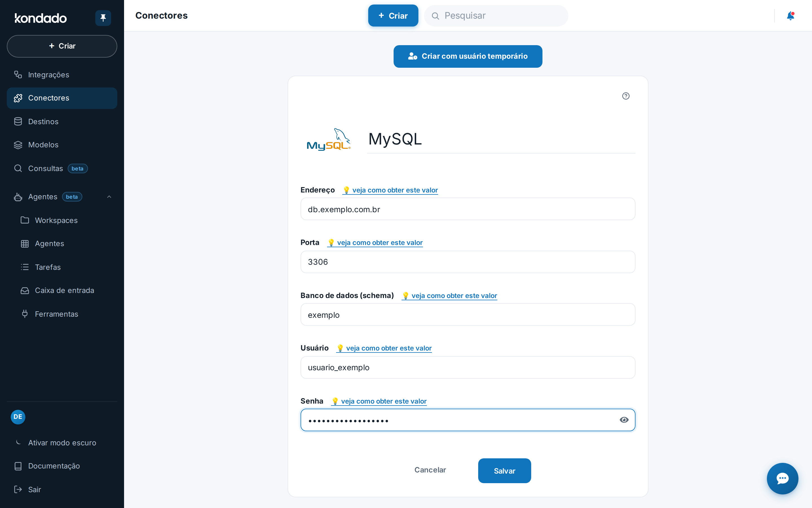Go to Destinos
The width and height of the screenshot is (812, 508).
coord(62,122)
